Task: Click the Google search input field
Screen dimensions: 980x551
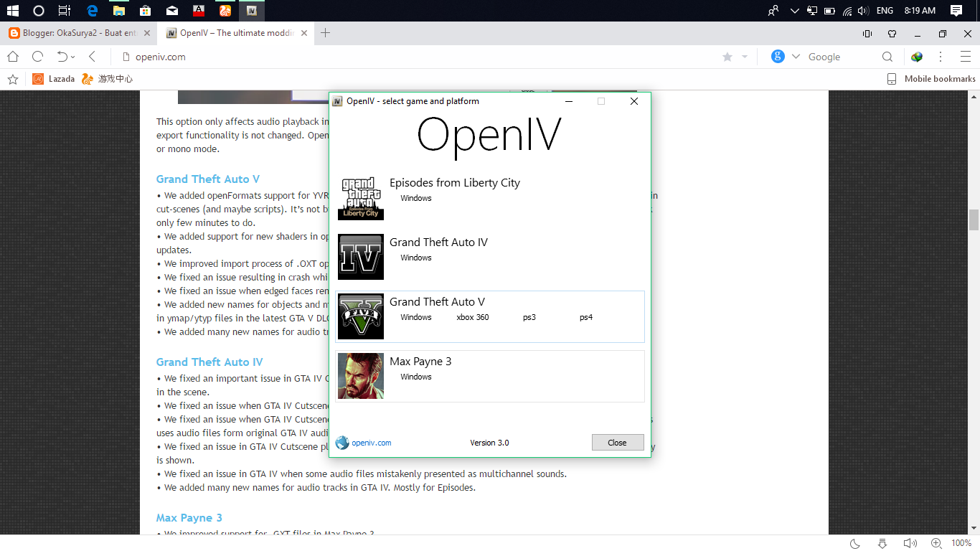Action: [841, 57]
